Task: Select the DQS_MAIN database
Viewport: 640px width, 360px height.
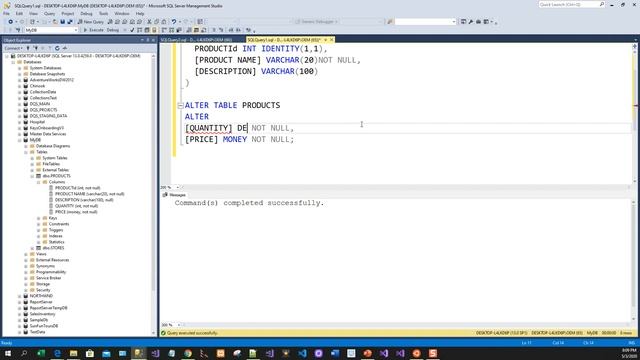Action: tap(40, 104)
